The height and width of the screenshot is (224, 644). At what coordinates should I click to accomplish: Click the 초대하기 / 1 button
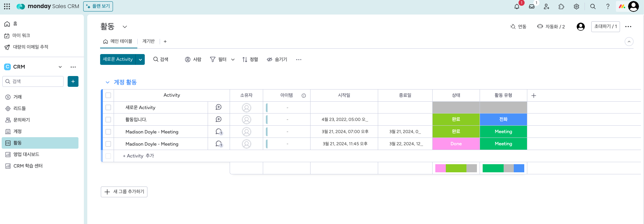coord(605,27)
